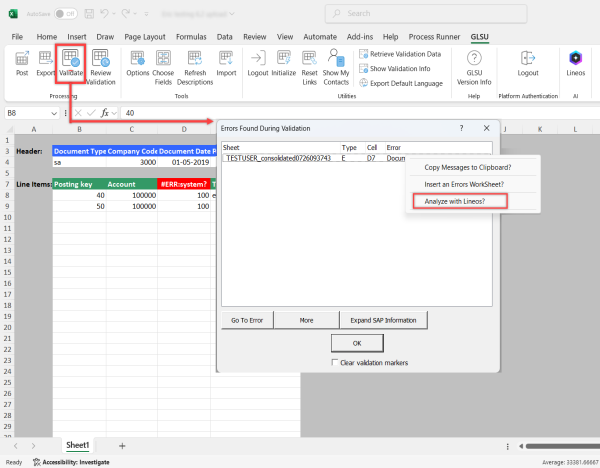Click the Account header cell

(132, 184)
